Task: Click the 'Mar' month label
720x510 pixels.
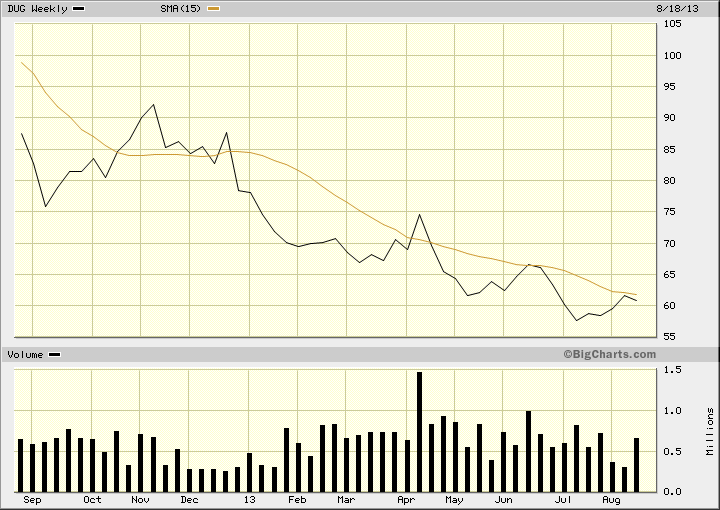Action: (346, 500)
